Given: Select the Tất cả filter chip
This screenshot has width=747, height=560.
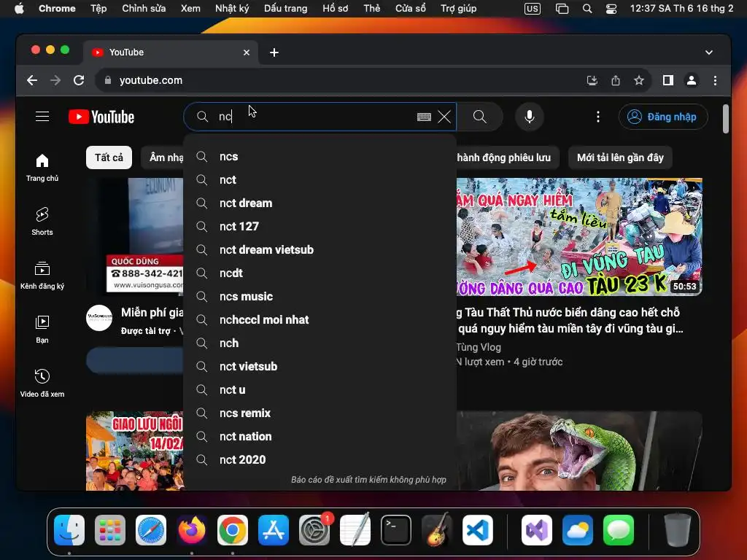Looking at the screenshot, I should 109,157.
